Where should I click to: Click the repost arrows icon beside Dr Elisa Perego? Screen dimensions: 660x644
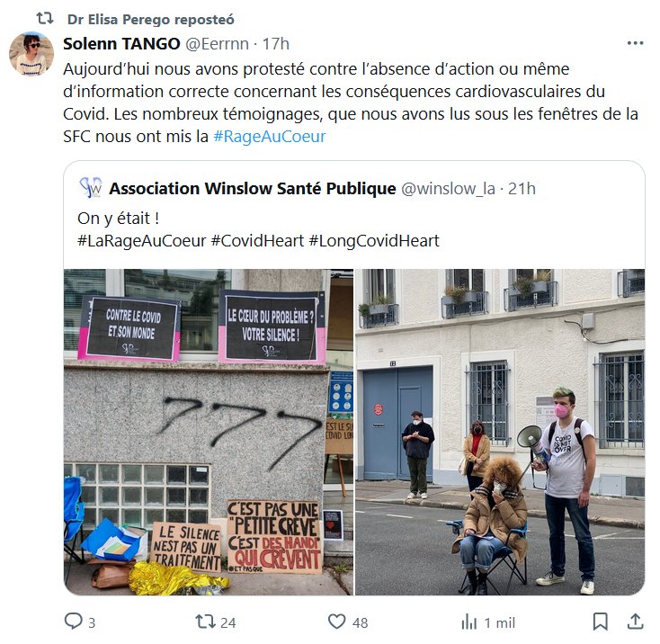[45, 19]
